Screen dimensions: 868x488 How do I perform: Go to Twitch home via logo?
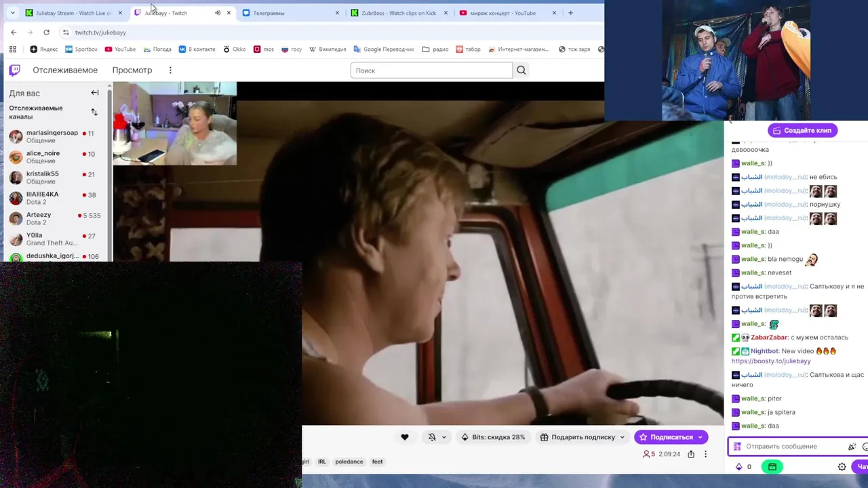(14, 70)
